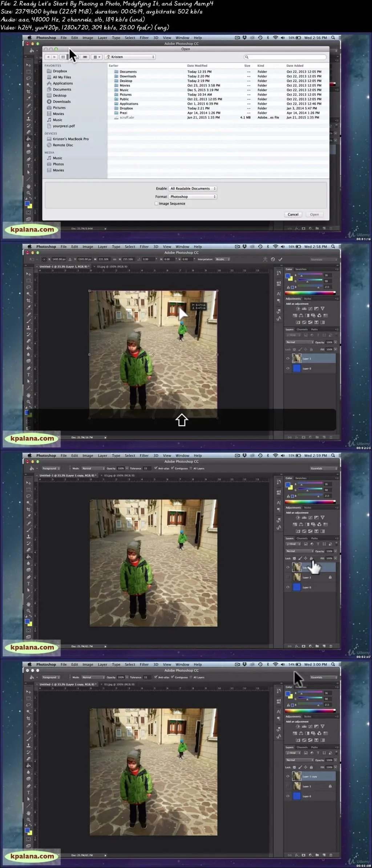
Task: Click the foreground swatch in the 3:00 PM Color panel
Action: tap(288, 694)
